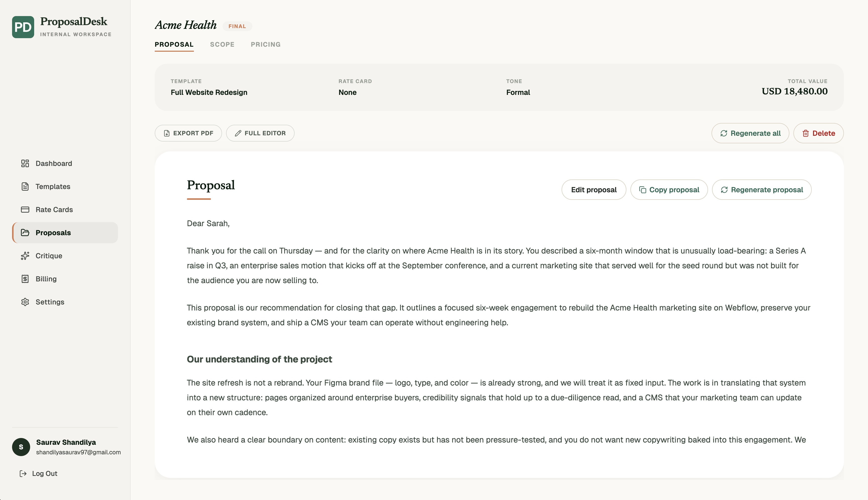868x500 pixels.
Task: Open the Full Editor
Action: (260, 133)
